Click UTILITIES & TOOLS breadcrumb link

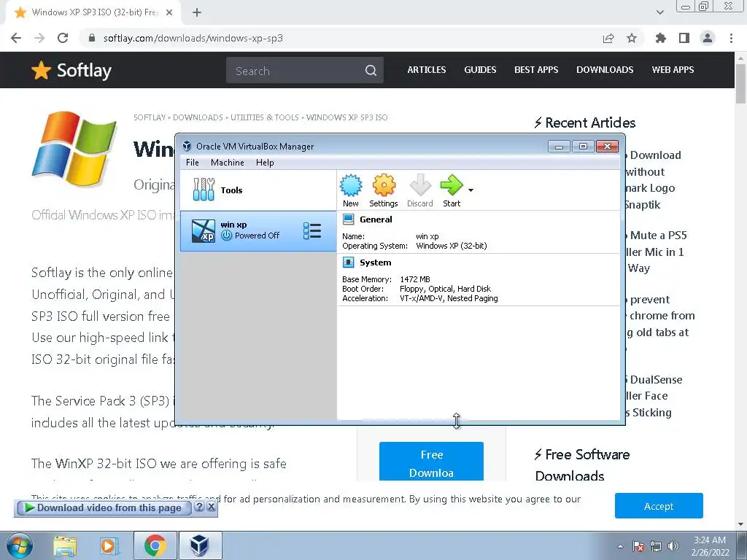point(265,117)
